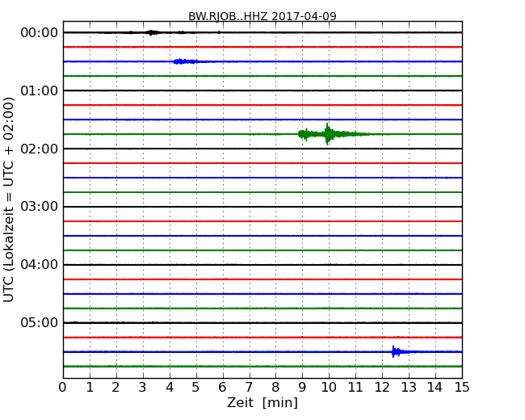Click the x-axis tick label 0

point(63,388)
